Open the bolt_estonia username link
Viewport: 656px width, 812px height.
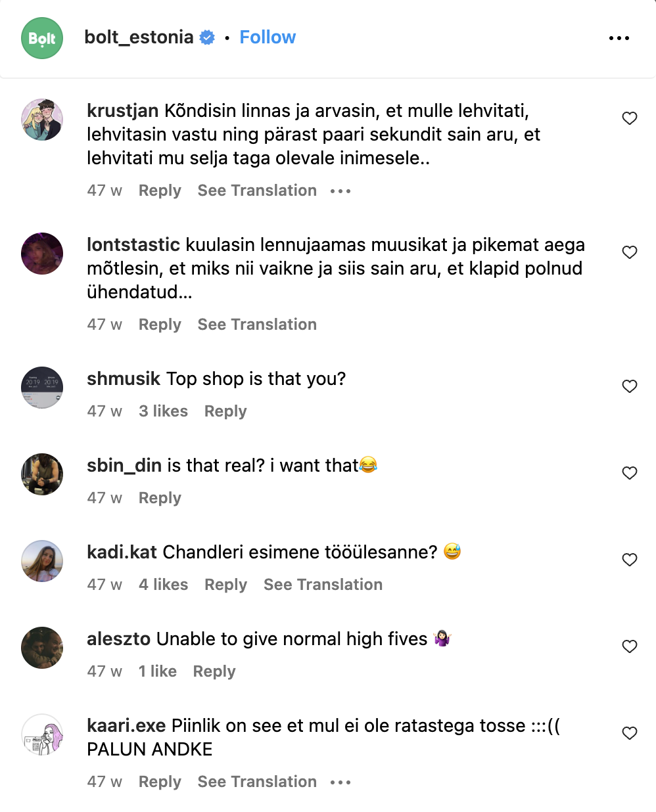(139, 37)
